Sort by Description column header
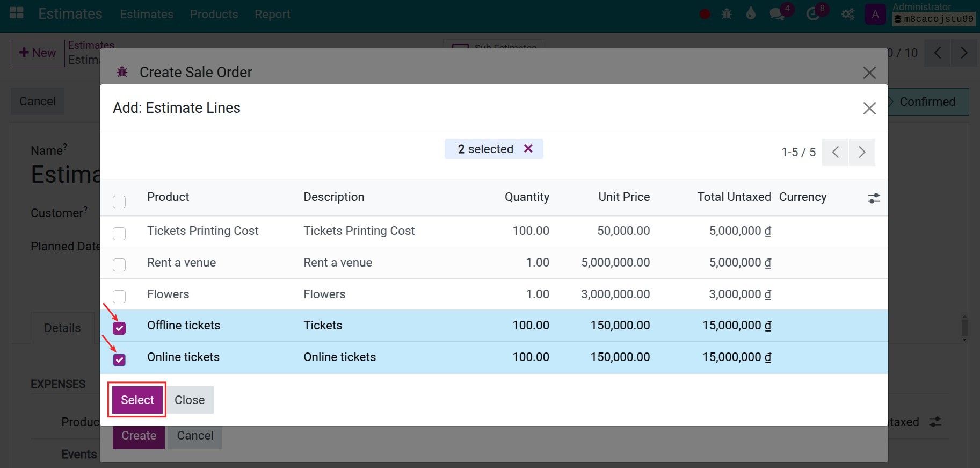980x468 pixels. click(x=334, y=197)
